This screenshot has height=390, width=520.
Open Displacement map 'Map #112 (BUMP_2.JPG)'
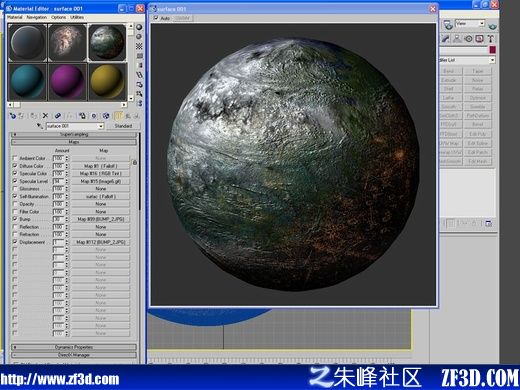tap(101, 242)
